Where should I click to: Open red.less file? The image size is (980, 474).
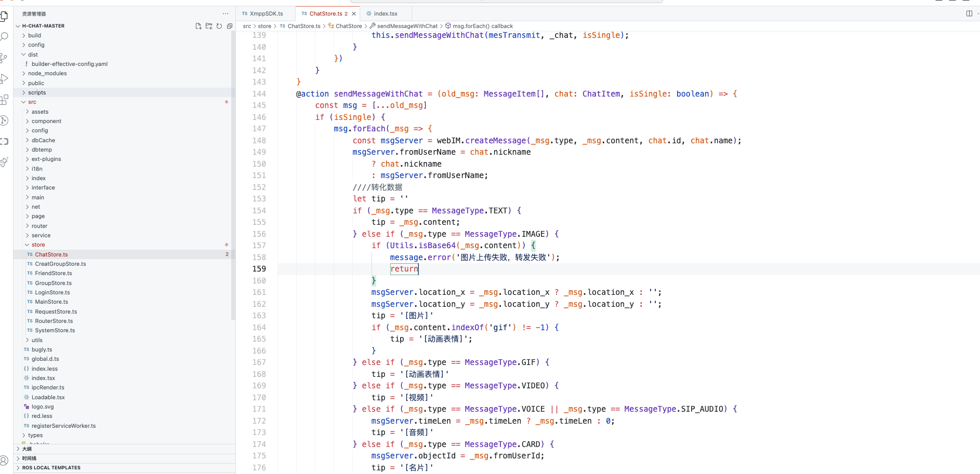pos(125,416)
